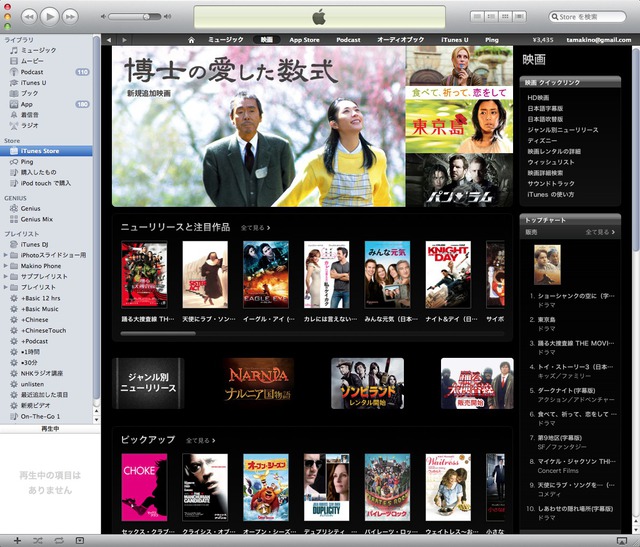640x547 pixels.
Task: Open the ミュージック store tab
Action: pos(226,40)
